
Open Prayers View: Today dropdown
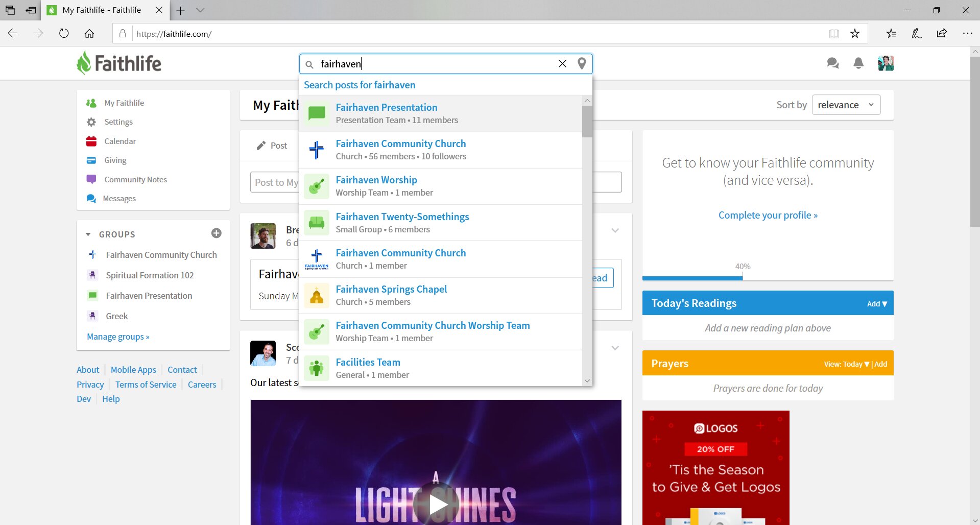[x=846, y=364]
